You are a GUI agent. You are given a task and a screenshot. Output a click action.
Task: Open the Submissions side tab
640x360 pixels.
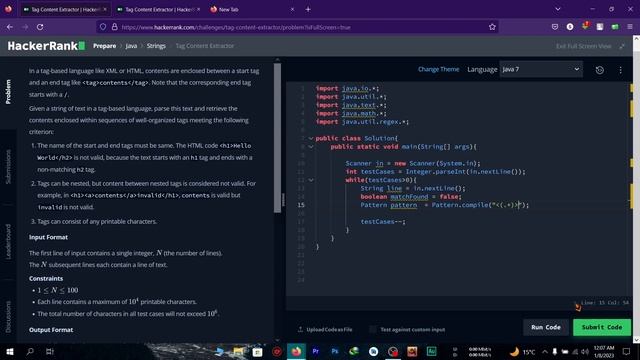8,167
